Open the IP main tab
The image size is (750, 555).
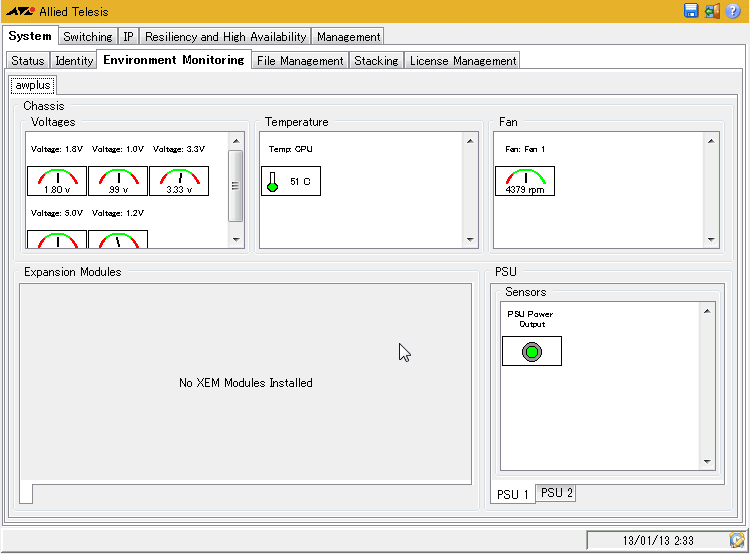128,37
